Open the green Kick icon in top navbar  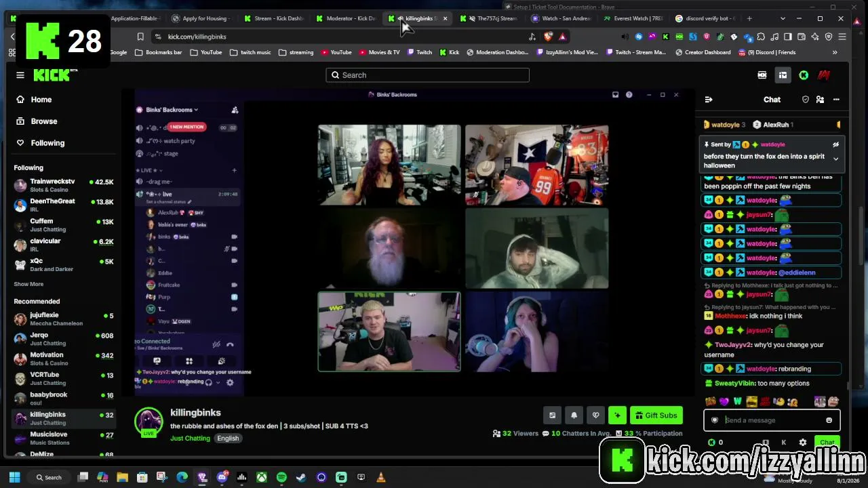[x=804, y=75]
